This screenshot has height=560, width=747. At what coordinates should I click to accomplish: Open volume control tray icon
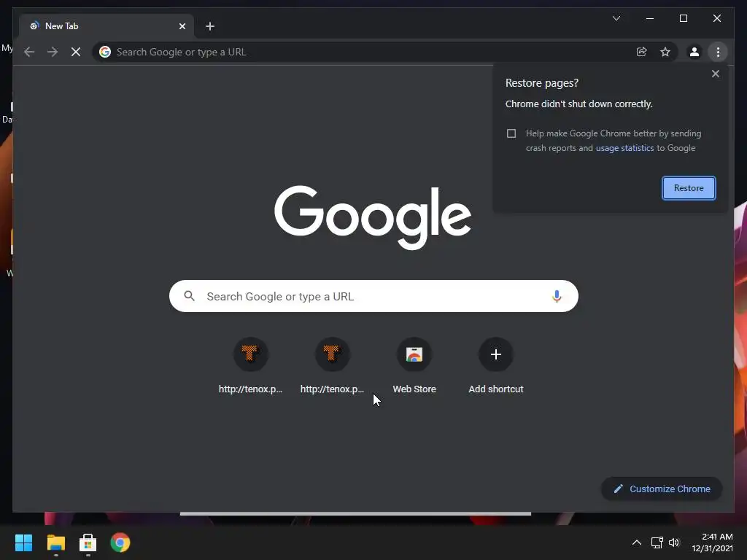[x=674, y=542]
